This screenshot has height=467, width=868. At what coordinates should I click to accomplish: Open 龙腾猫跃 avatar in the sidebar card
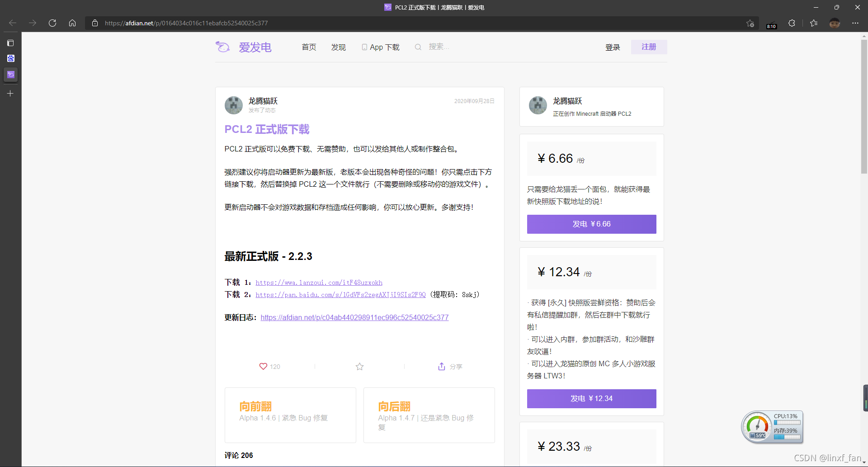538,105
